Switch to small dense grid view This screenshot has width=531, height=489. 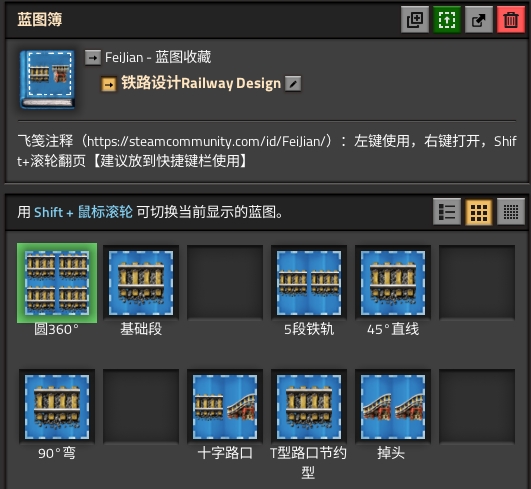tap(511, 212)
